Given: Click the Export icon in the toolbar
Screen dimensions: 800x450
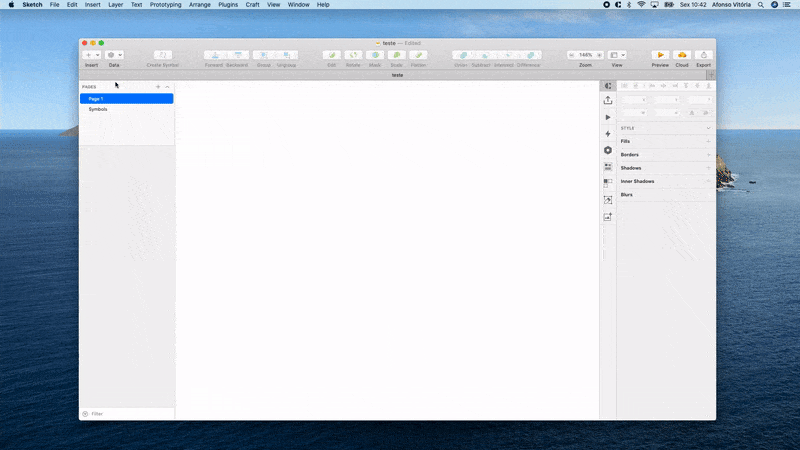Looking at the screenshot, I should (704, 55).
